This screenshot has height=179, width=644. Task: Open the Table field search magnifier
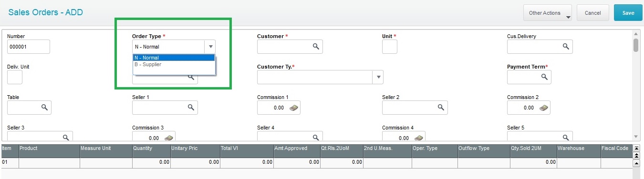(44, 108)
